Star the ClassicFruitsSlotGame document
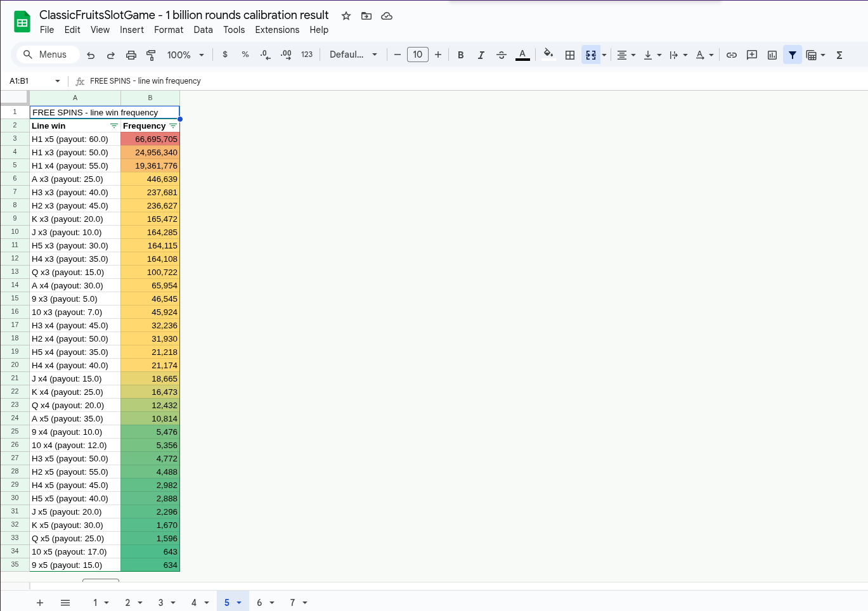Screen dimensions: 868x611 pos(346,16)
